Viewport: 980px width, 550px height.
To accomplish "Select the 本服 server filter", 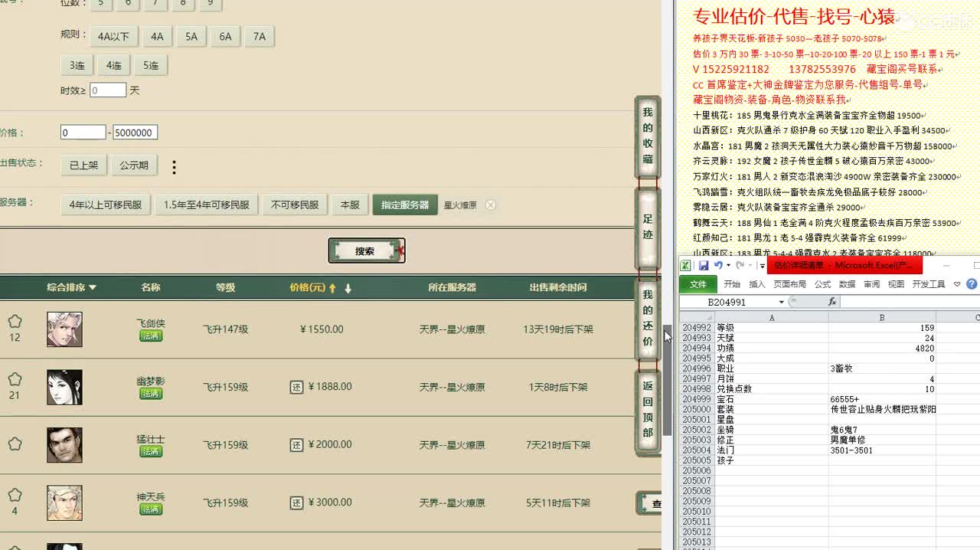I will click(350, 205).
